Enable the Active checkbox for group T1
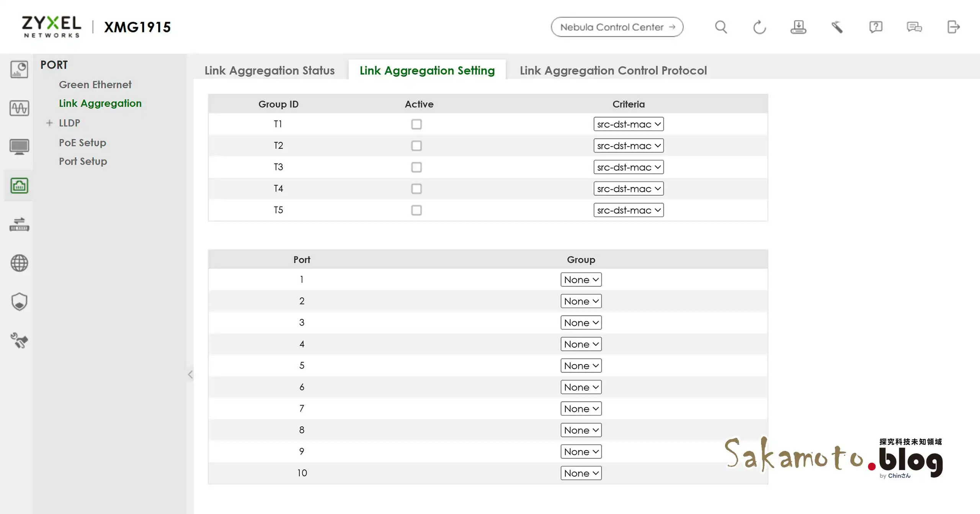Screen dimensions: 980x514 416,124
